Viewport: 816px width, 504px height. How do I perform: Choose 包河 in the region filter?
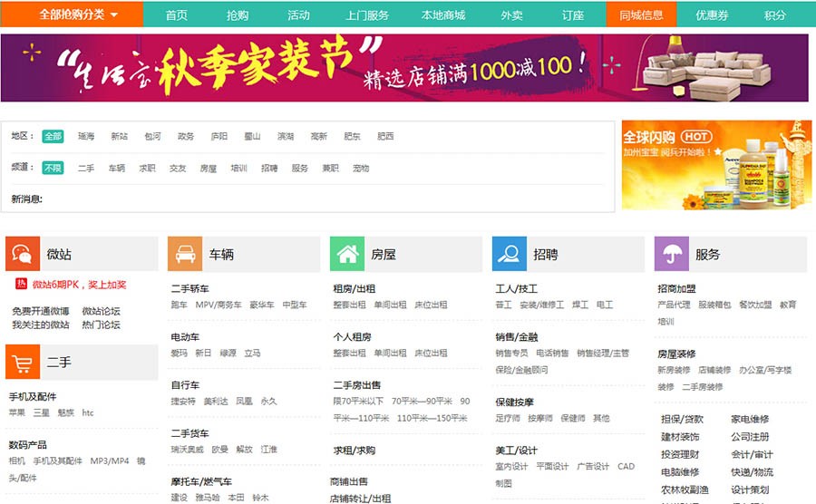152,137
